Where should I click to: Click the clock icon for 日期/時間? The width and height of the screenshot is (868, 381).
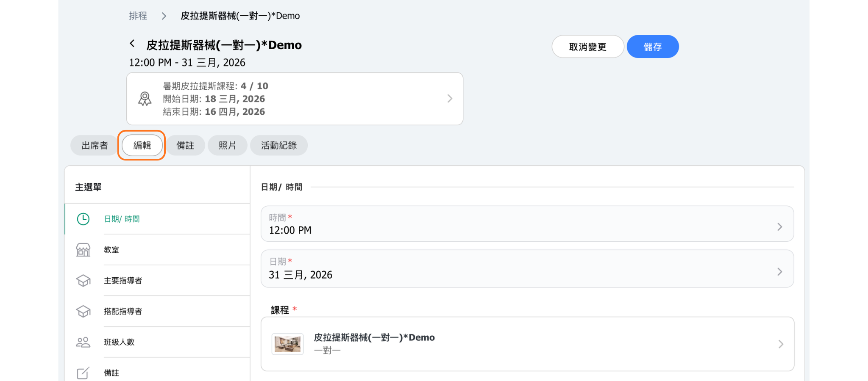click(83, 219)
